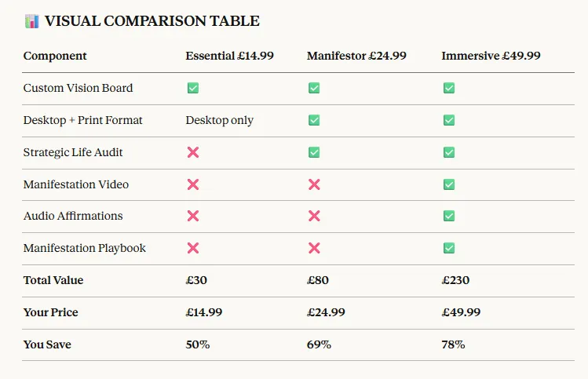
Task: Click Manifestor's green check for Strategic Life Audit
Action: (314, 152)
